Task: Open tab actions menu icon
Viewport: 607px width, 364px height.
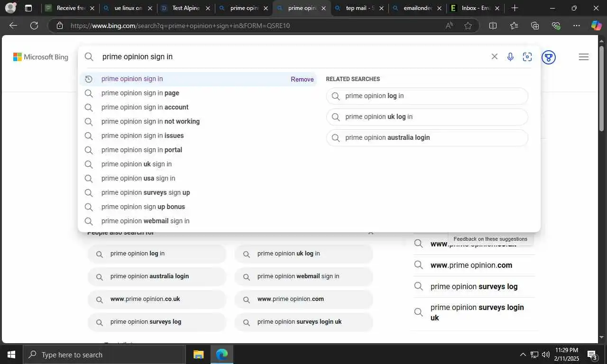Action: click(x=28, y=8)
